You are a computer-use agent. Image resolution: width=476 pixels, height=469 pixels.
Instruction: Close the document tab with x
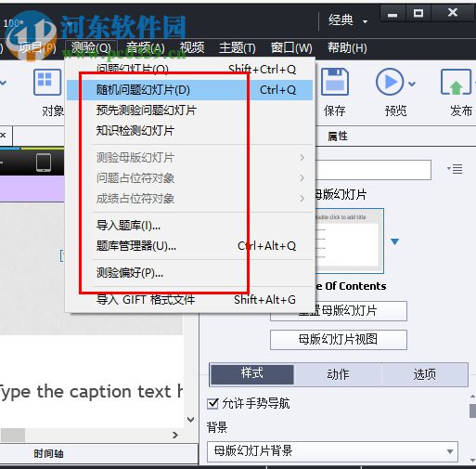(x=3, y=135)
